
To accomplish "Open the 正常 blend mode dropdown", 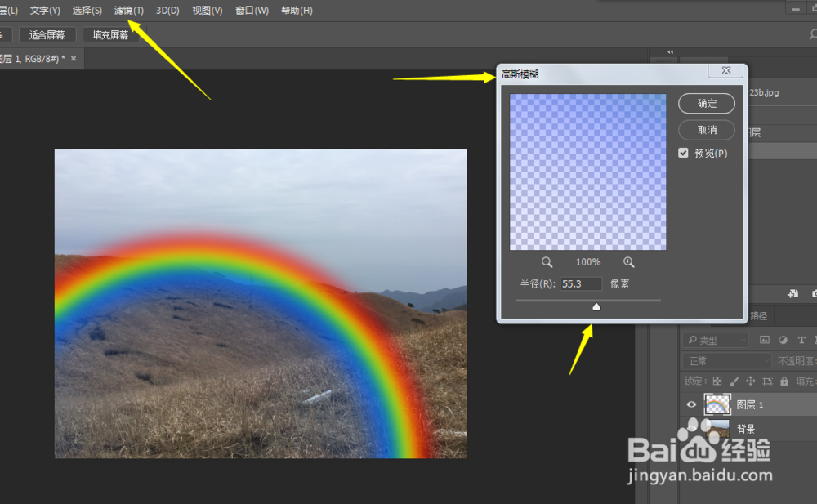I will (x=726, y=361).
